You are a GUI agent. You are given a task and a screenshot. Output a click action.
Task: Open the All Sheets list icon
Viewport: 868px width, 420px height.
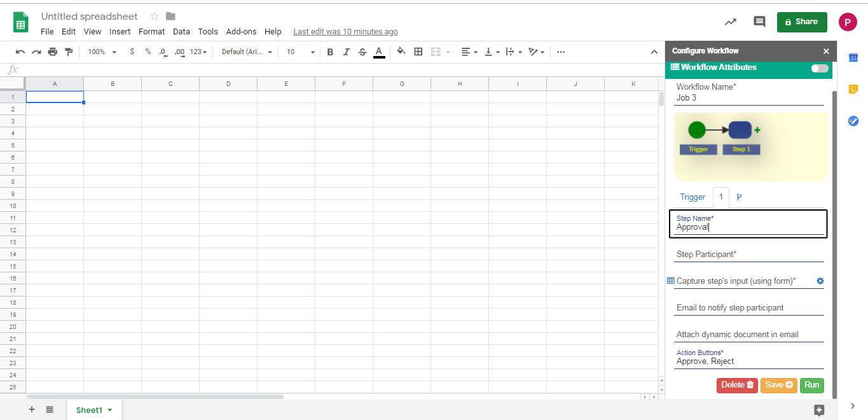pos(50,410)
